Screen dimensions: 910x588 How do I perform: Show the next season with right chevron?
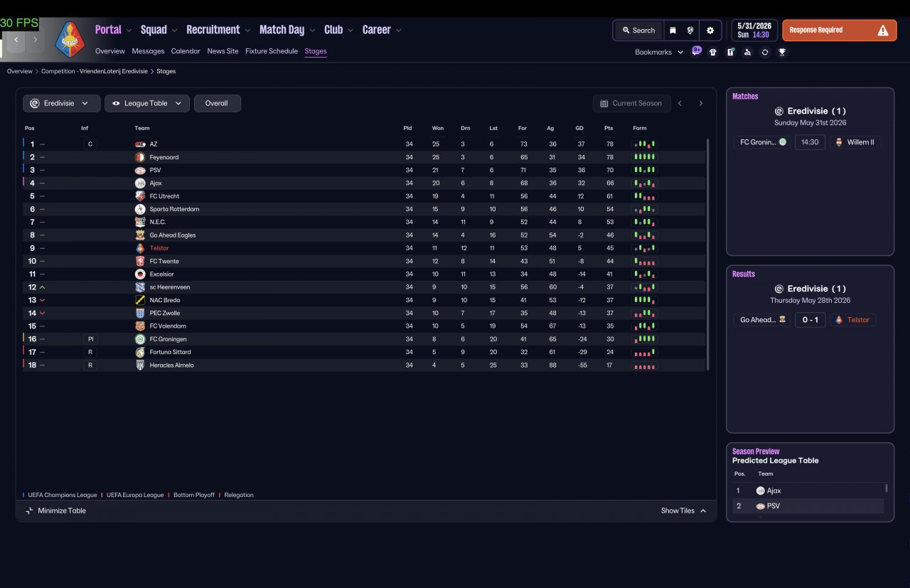[x=700, y=103]
